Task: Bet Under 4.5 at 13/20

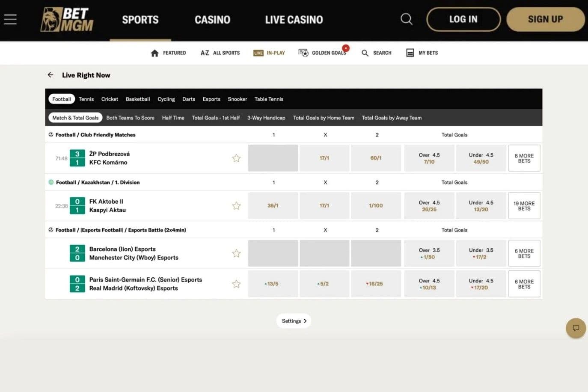Action: [481, 205]
